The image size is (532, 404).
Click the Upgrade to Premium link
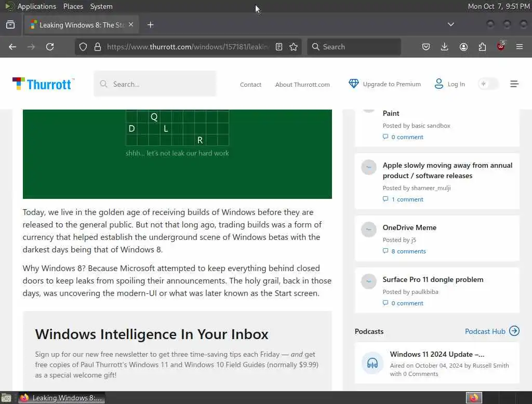pos(392,84)
